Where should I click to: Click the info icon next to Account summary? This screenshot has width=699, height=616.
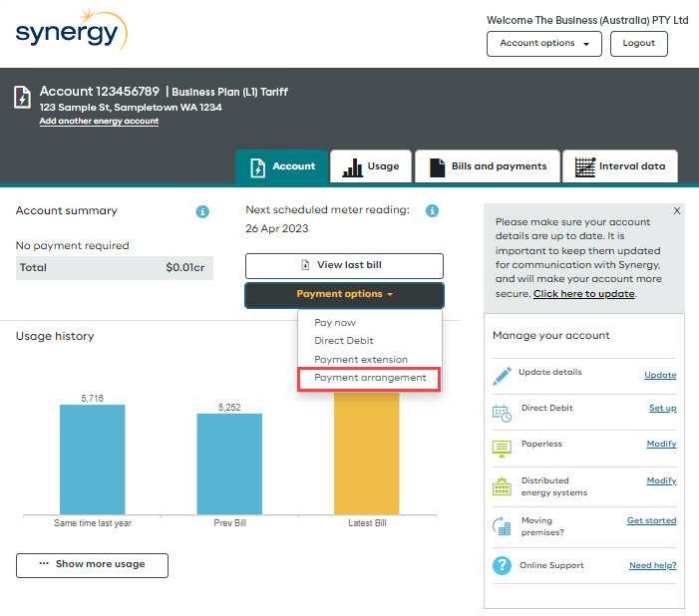pos(202,211)
